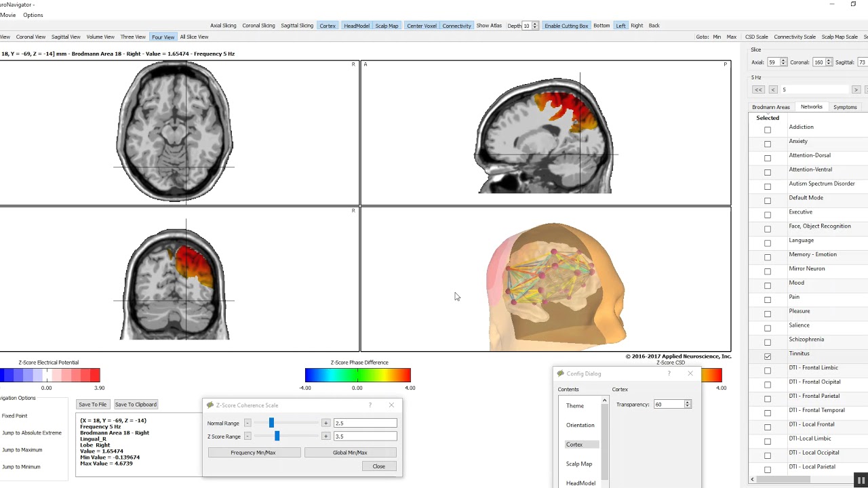This screenshot has width=868, height=488.
Task: Click the Sagittal slice value field
Action: tap(862, 62)
